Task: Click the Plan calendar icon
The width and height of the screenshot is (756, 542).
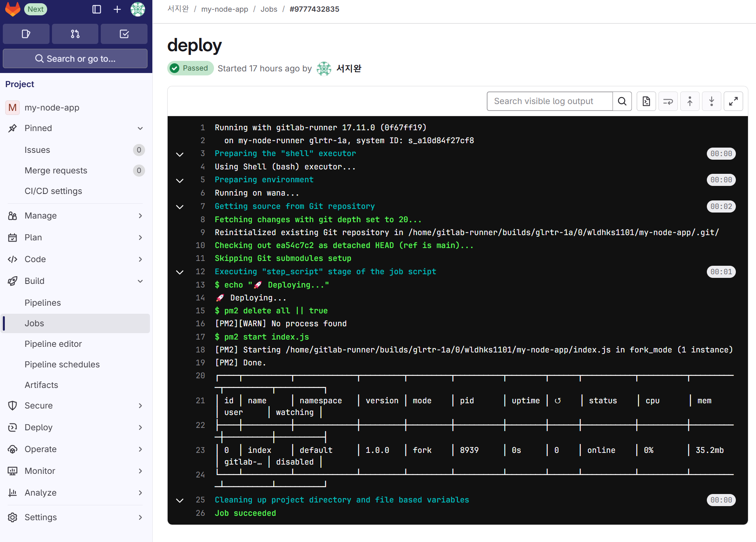Action: click(12, 238)
